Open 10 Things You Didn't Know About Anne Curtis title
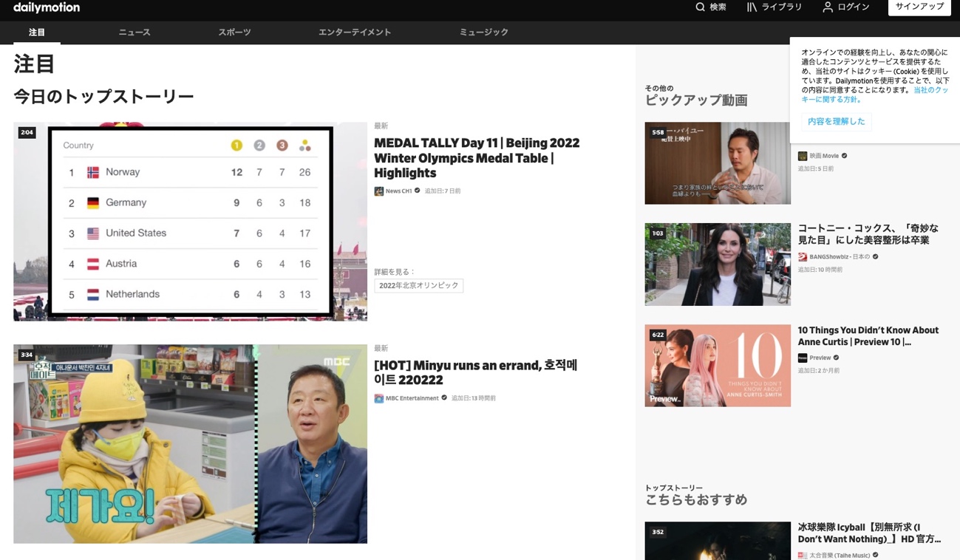This screenshot has width=960, height=560. pos(868,336)
